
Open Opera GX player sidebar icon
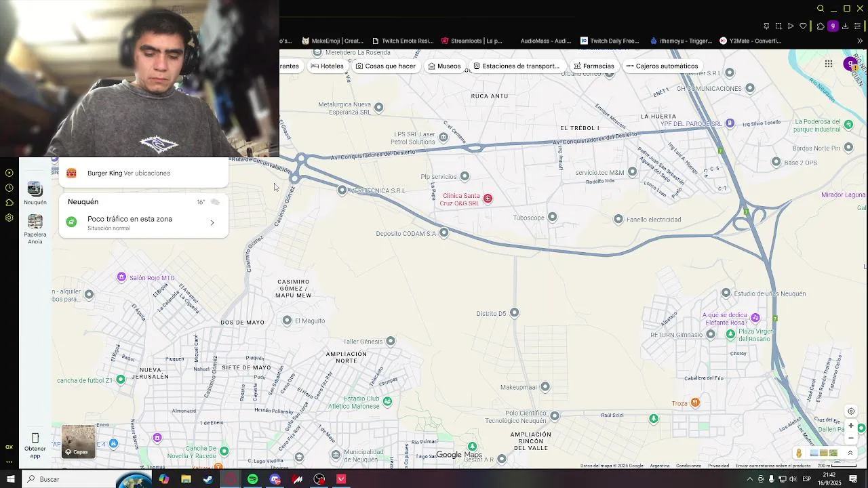point(9,173)
